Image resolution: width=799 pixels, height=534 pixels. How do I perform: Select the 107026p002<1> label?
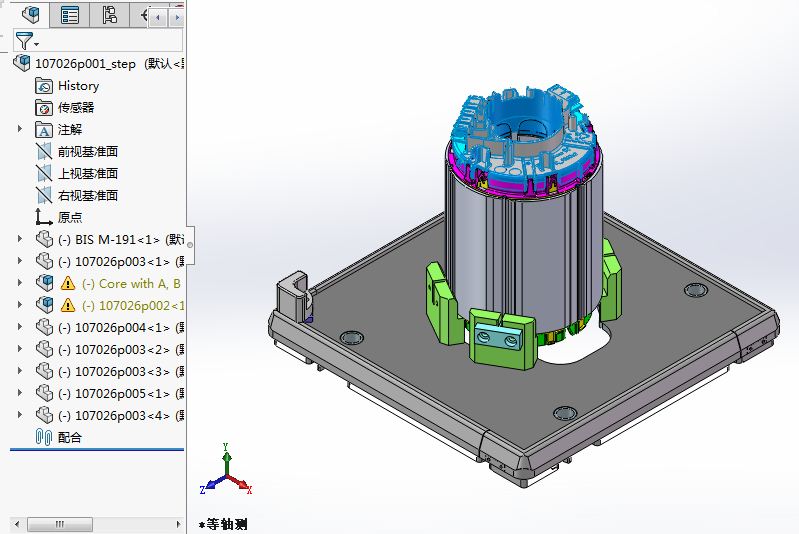pyautogui.click(x=132, y=305)
